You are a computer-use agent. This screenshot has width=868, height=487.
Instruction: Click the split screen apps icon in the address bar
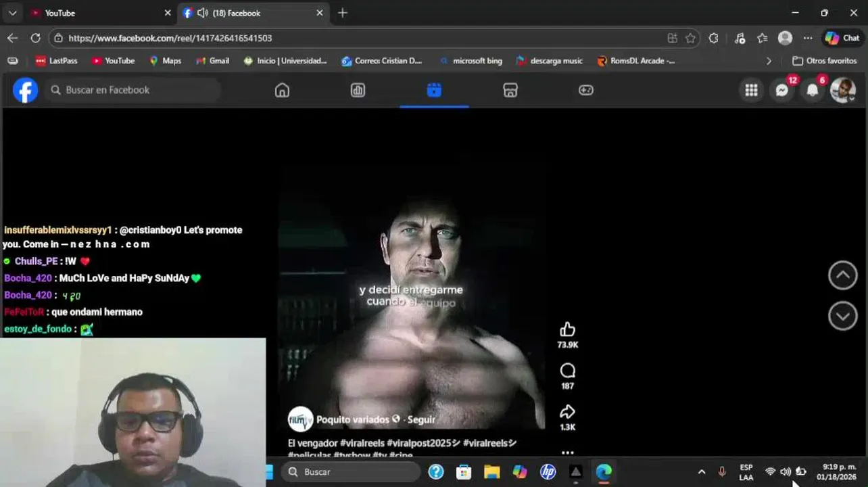tap(672, 39)
